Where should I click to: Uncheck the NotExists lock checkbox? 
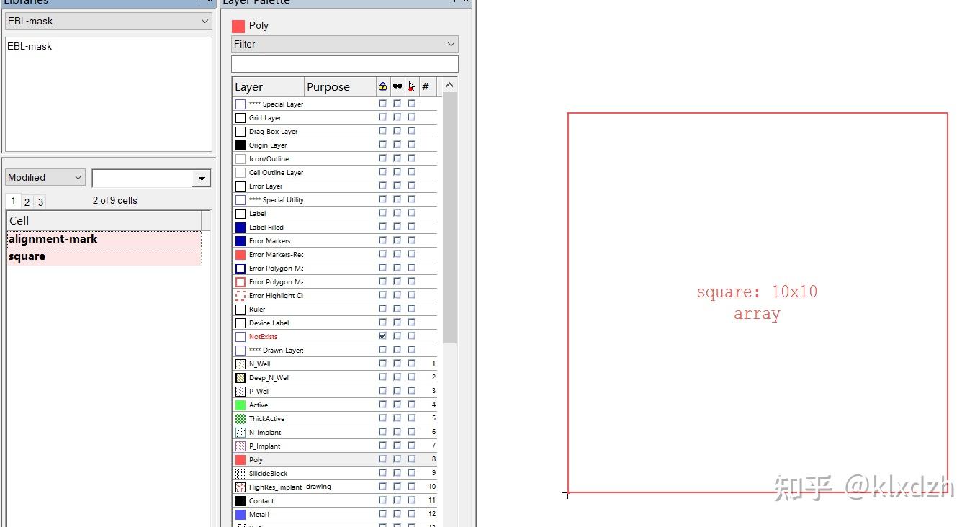pyautogui.click(x=382, y=335)
